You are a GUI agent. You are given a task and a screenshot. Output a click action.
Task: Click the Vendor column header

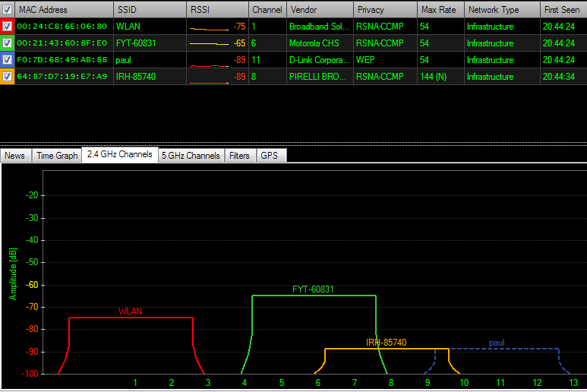[304, 10]
